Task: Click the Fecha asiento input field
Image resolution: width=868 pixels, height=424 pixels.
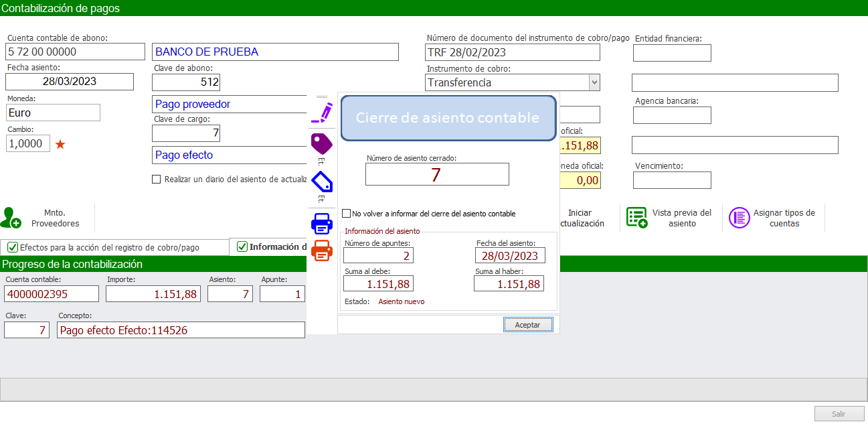Action: click(69, 81)
